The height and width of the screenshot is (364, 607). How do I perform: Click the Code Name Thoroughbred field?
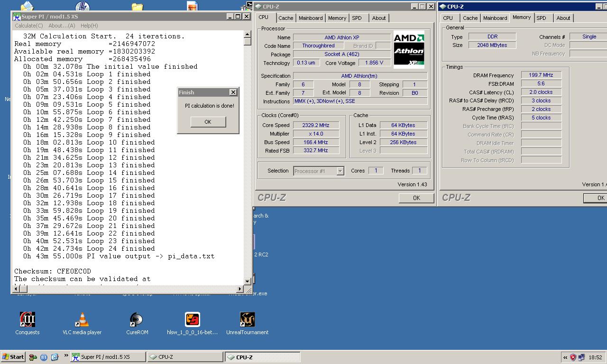[x=319, y=45]
